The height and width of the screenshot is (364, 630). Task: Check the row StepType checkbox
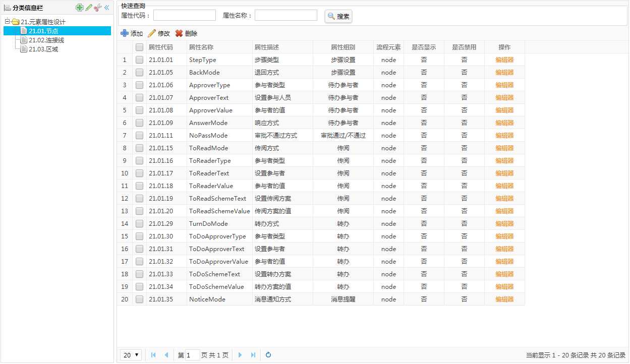coord(140,60)
